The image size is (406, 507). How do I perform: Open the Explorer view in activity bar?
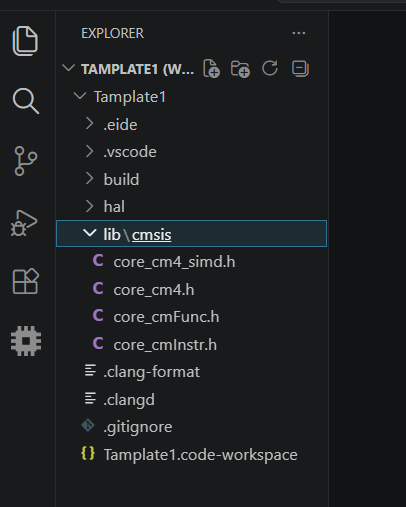[25, 41]
